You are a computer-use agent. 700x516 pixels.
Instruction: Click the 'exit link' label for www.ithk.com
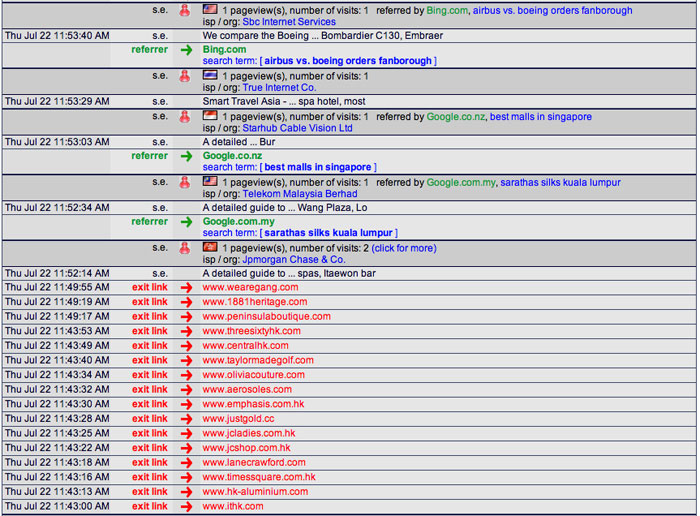[150, 507]
